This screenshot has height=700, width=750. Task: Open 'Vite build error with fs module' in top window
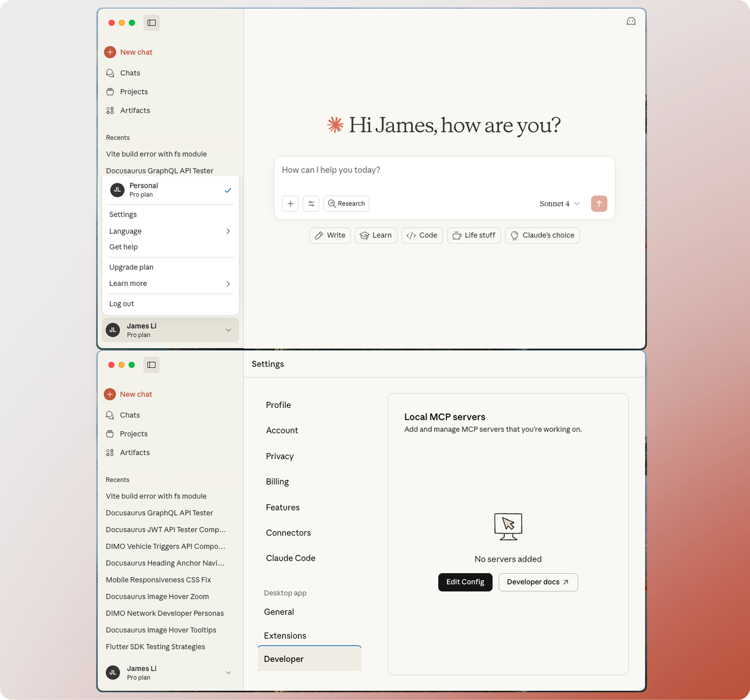156,154
